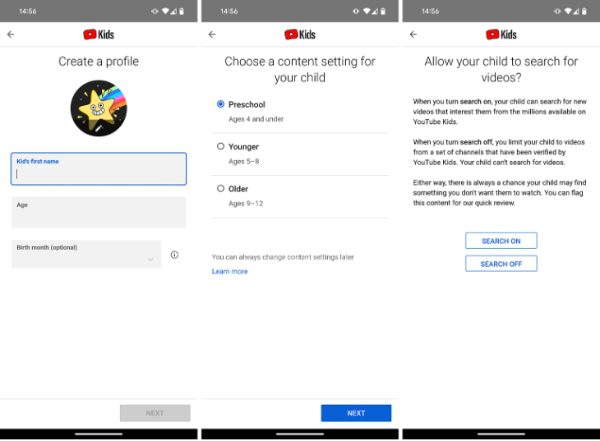Click YouTube Kids logo above Create a profile
The height and width of the screenshot is (441, 600).
pyautogui.click(x=98, y=34)
